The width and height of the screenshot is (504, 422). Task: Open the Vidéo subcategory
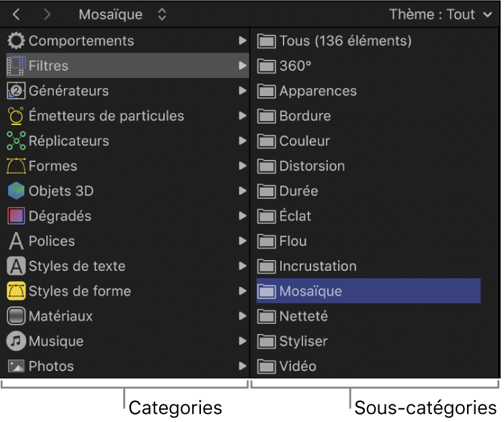tap(298, 366)
